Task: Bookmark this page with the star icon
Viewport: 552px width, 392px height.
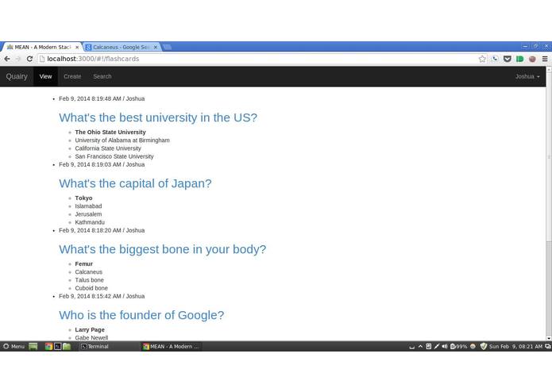Action: pyautogui.click(x=482, y=59)
